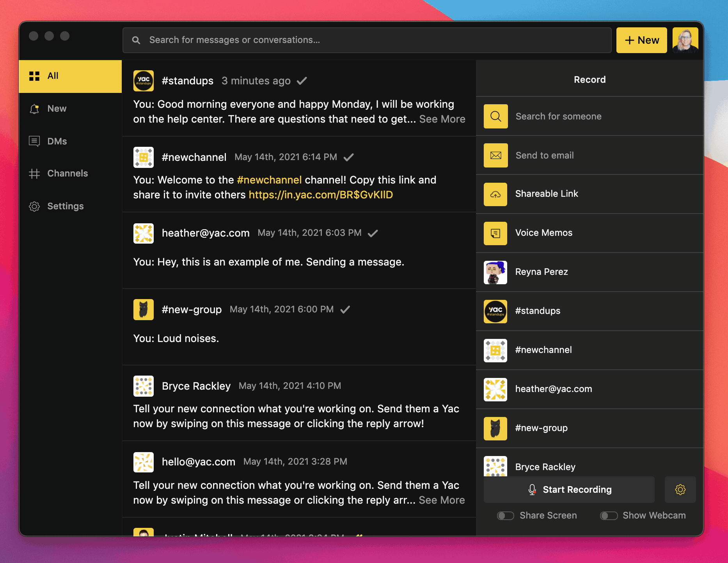Select heather@yac.com in Record panel

pos(590,390)
